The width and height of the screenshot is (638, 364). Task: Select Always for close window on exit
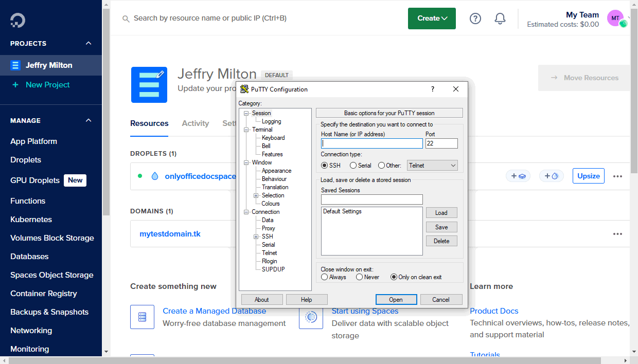(325, 277)
